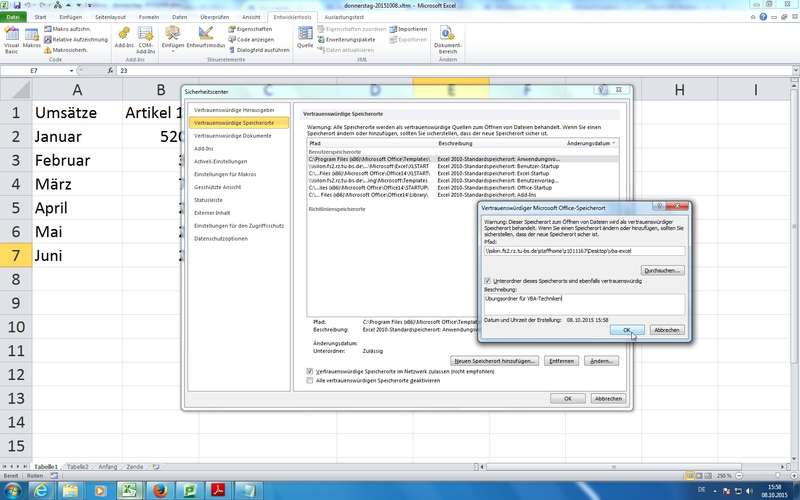Screen dimensions: 800x500
Task: Toggle Speicherorte im Netzwerk zulassen checkbox
Action: click(310, 371)
